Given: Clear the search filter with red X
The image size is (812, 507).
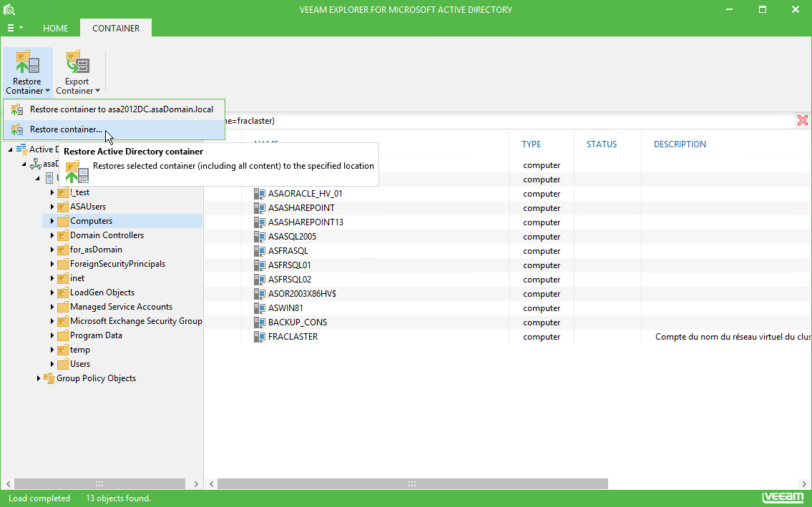Looking at the screenshot, I should 802,121.
